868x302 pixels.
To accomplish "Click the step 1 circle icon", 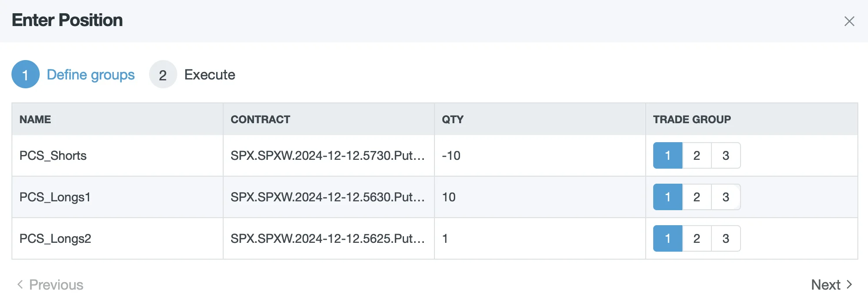I will click(x=25, y=74).
